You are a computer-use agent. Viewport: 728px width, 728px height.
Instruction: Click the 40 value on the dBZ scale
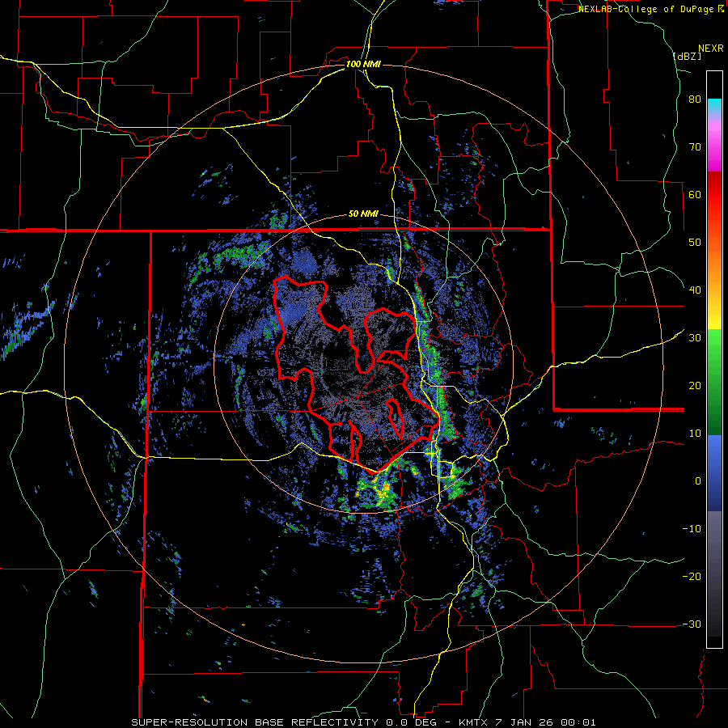point(695,290)
